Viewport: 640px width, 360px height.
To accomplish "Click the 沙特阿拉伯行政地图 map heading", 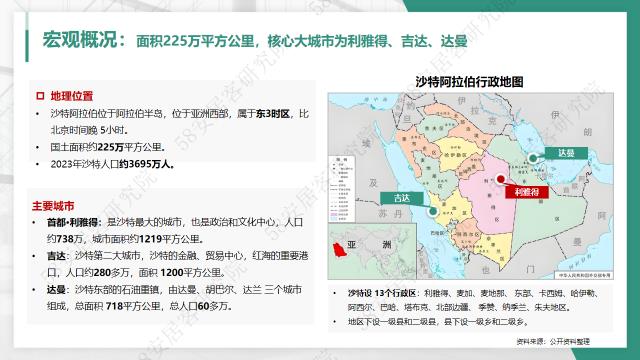I will pyautogui.click(x=469, y=82).
